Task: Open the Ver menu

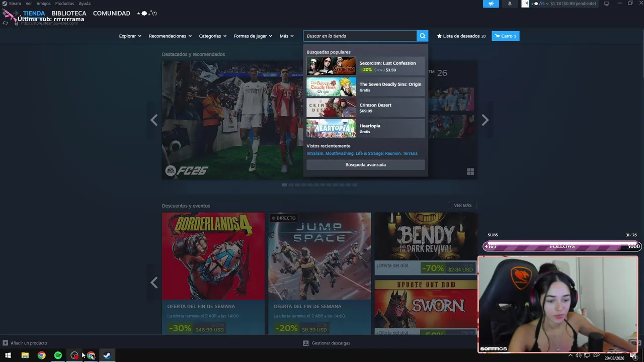Action: pos(29,4)
